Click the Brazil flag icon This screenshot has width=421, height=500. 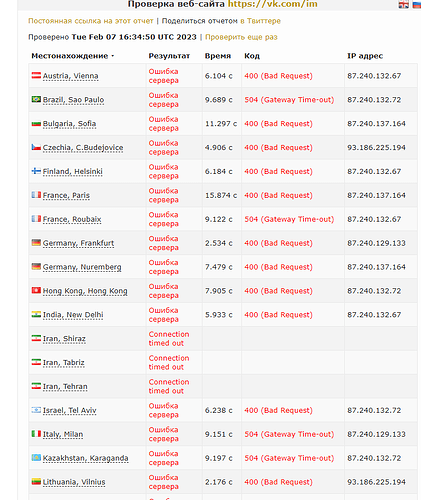(36, 99)
